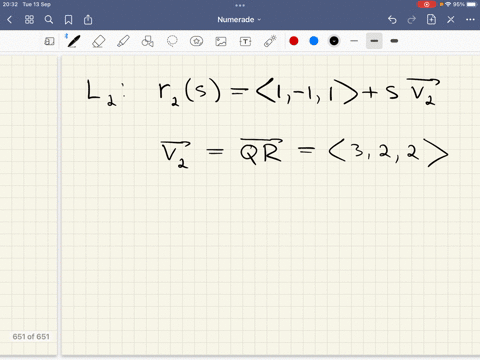The width and height of the screenshot is (480, 360).
Task: Select the Text box tool
Action: (x=245, y=41)
